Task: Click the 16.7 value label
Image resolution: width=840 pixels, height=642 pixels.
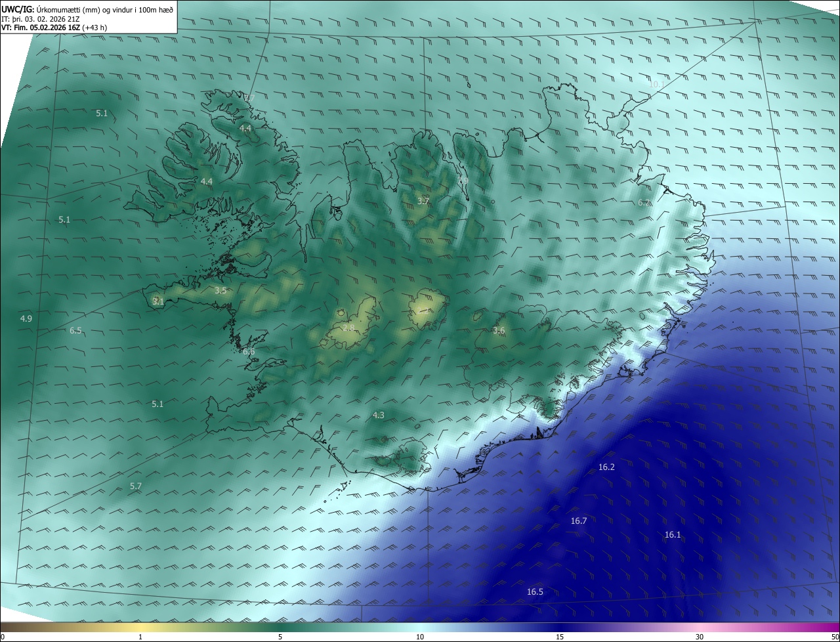Action: click(x=579, y=521)
